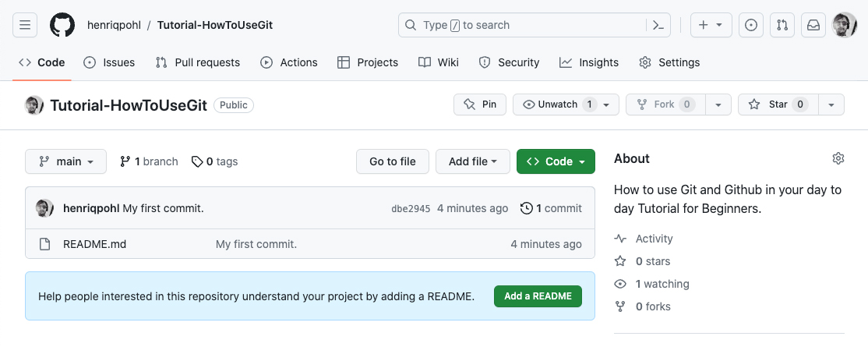The height and width of the screenshot is (347, 868).
Task: Toggle Unwatch for repository notifications
Action: pyautogui.click(x=558, y=104)
